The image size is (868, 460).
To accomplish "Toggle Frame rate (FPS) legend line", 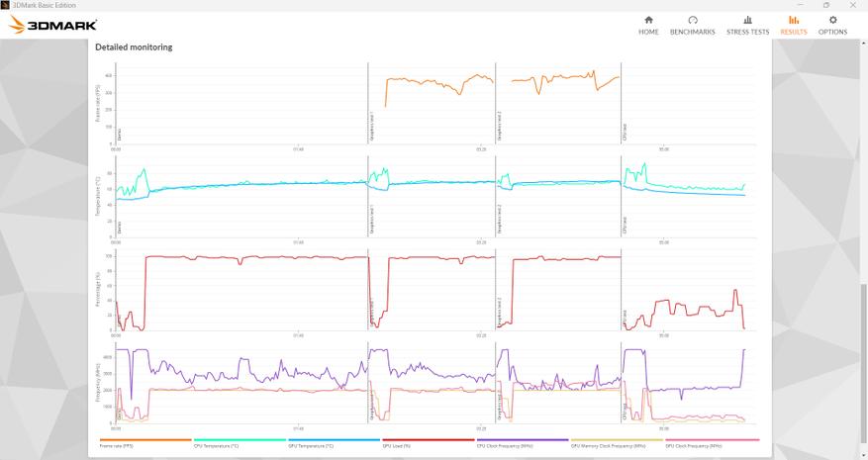I will [145, 443].
